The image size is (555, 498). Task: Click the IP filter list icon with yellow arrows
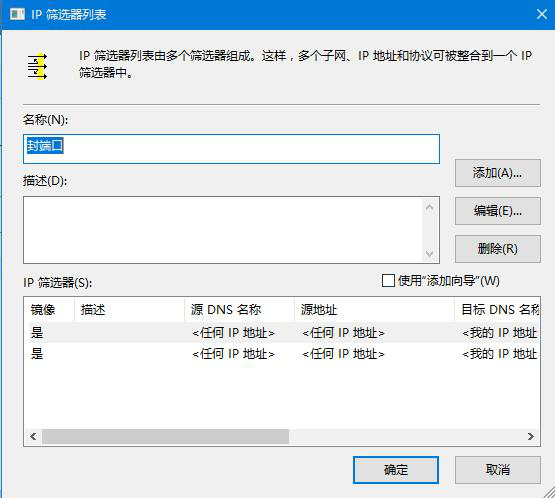(37, 66)
